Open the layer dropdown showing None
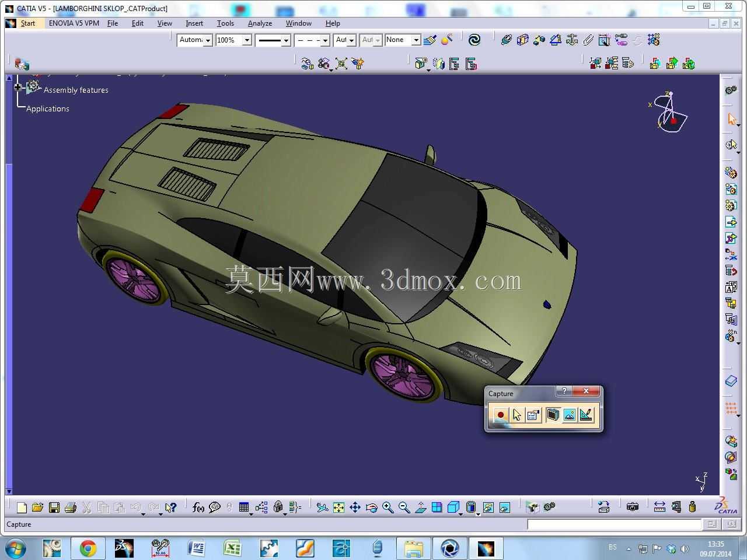 click(x=403, y=40)
